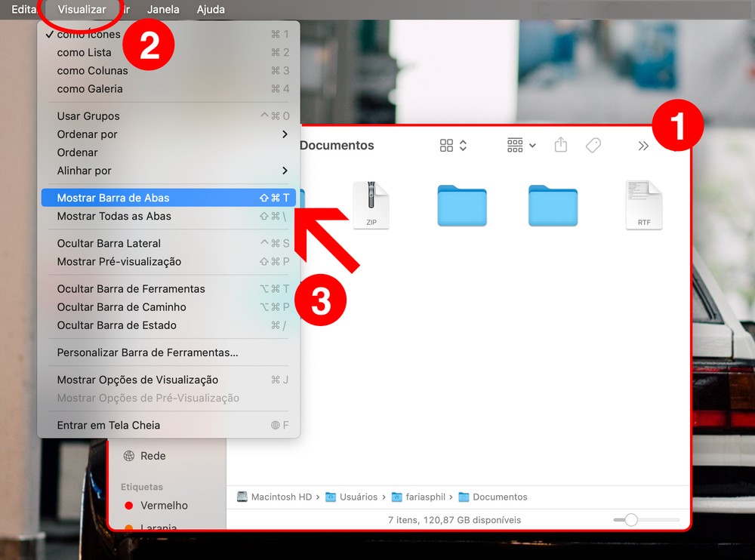Click 'Personalizar Barra de Ferramentas...'
755x560 pixels.
[x=147, y=352]
